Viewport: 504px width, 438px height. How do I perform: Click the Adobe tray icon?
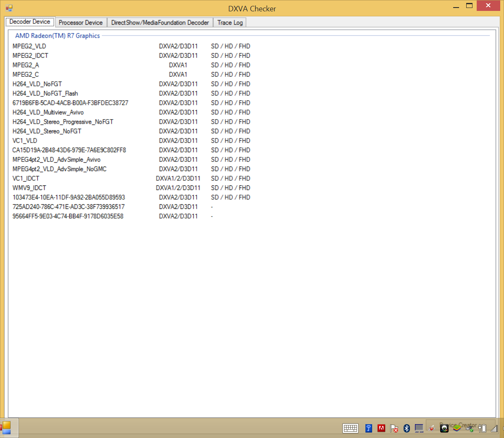click(381, 428)
